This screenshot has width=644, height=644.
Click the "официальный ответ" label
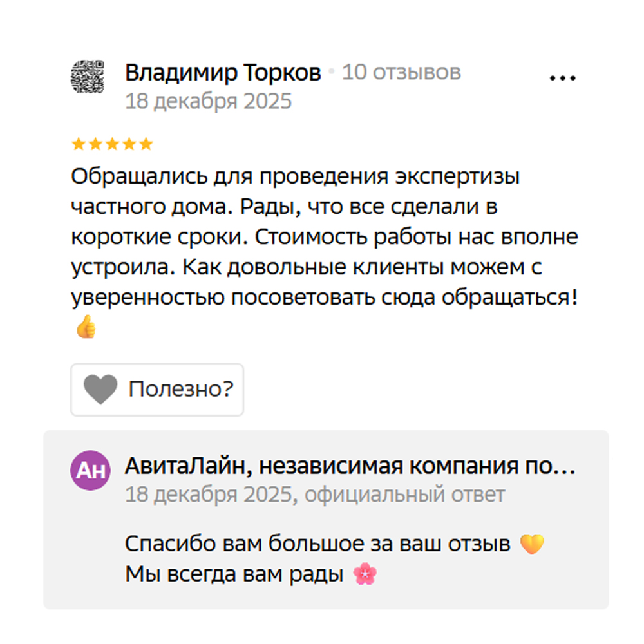tap(404, 495)
